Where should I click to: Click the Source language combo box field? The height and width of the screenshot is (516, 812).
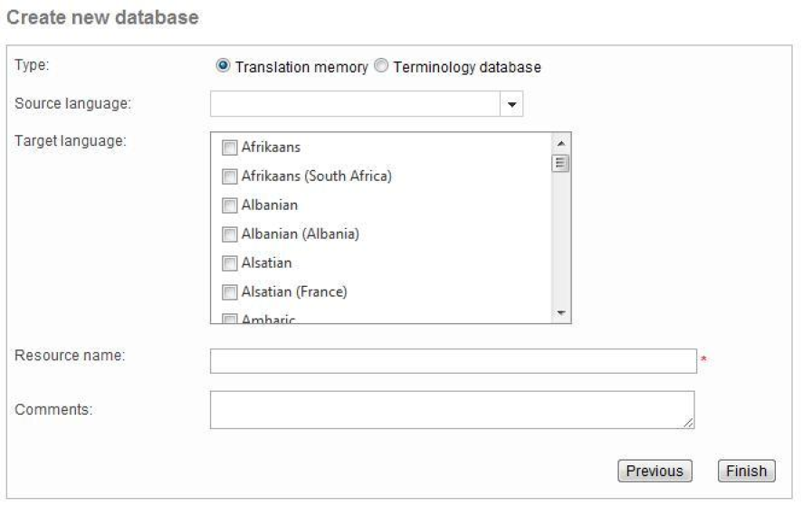[355, 105]
